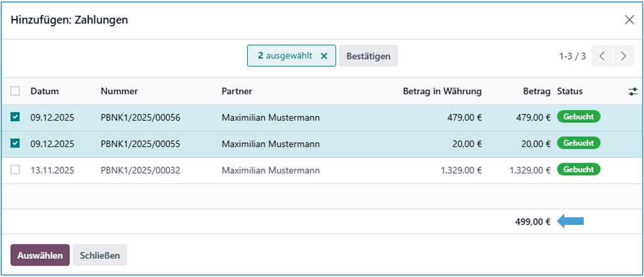Uncheck payment PBNK1/2025/00055 row

(16, 144)
